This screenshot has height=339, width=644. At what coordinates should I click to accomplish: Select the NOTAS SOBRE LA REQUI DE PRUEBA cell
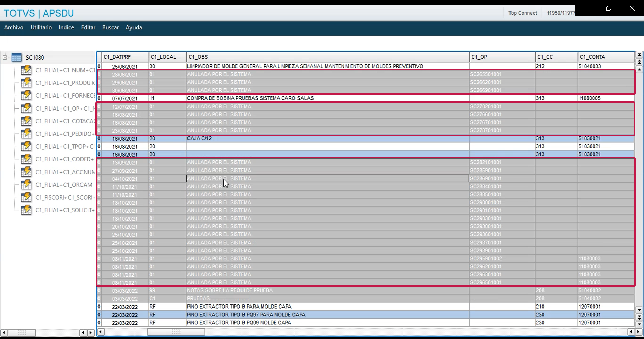coord(328,291)
